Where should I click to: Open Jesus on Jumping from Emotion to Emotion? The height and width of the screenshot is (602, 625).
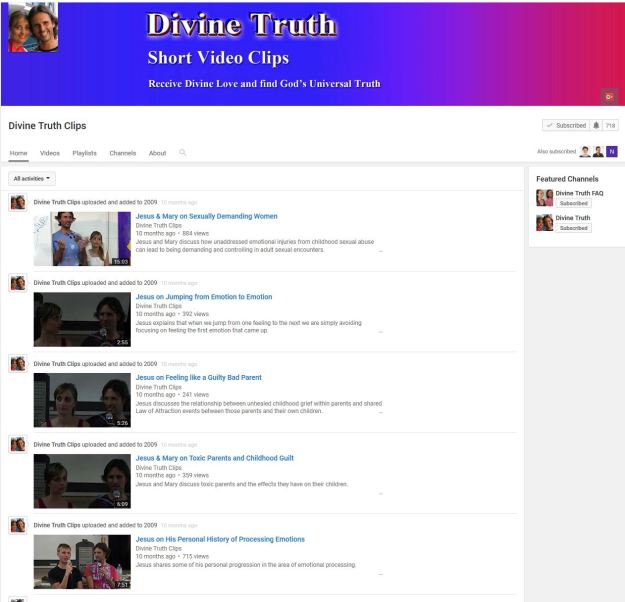[x=204, y=297]
